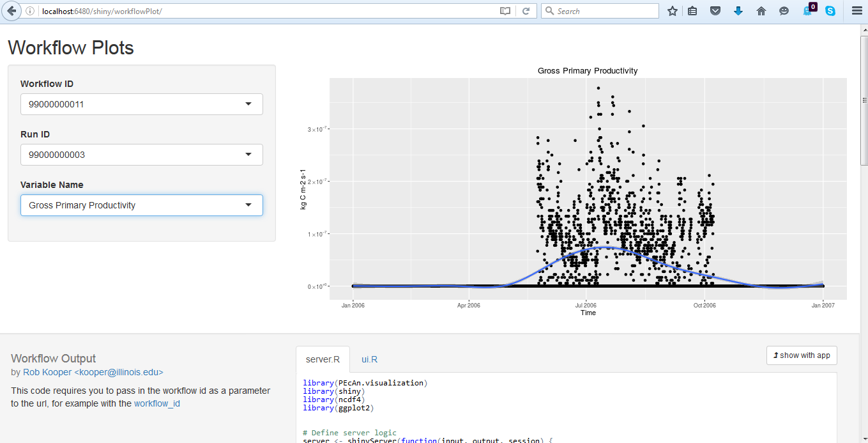Viewport: 868px width, 443px height.
Task: Select the server.R tab
Action: (323, 359)
